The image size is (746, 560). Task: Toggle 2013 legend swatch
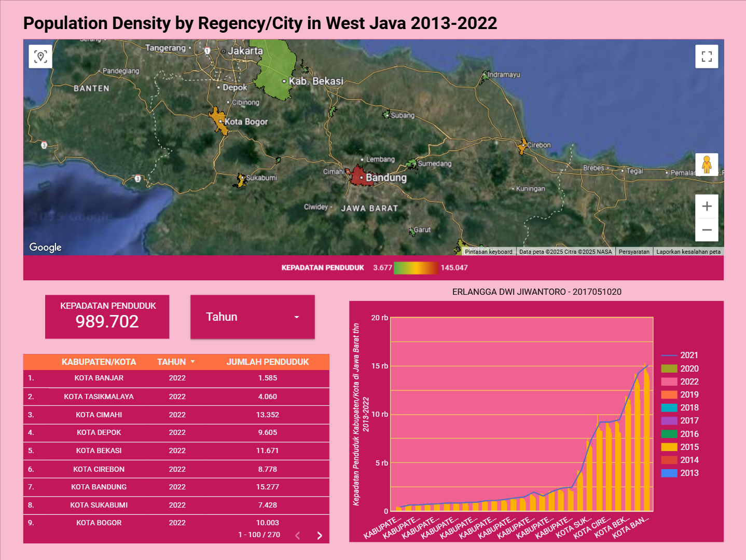click(x=669, y=473)
